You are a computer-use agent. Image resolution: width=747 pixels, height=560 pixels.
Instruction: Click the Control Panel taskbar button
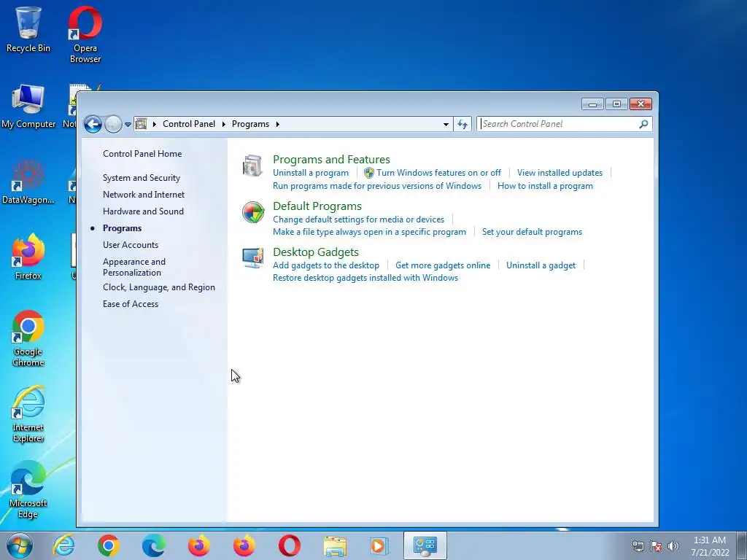coord(425,545)
